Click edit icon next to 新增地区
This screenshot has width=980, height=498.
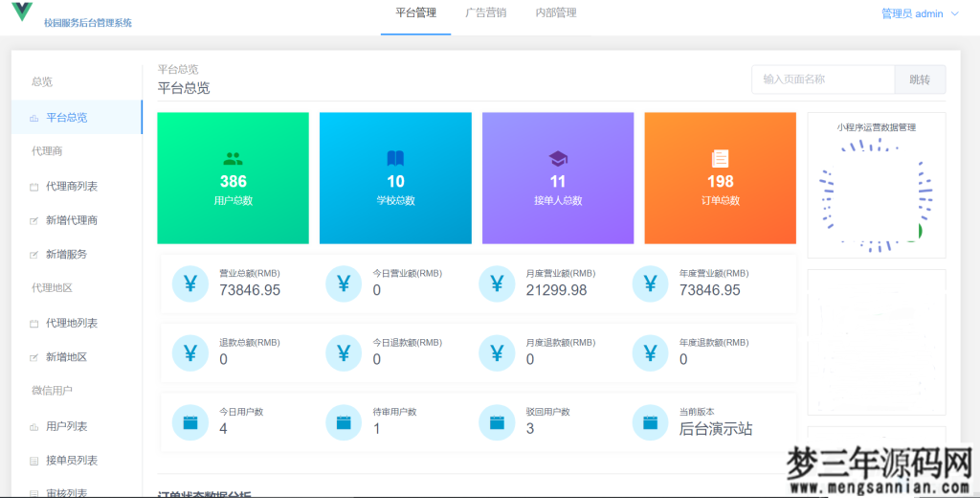[x=34, y=357]
